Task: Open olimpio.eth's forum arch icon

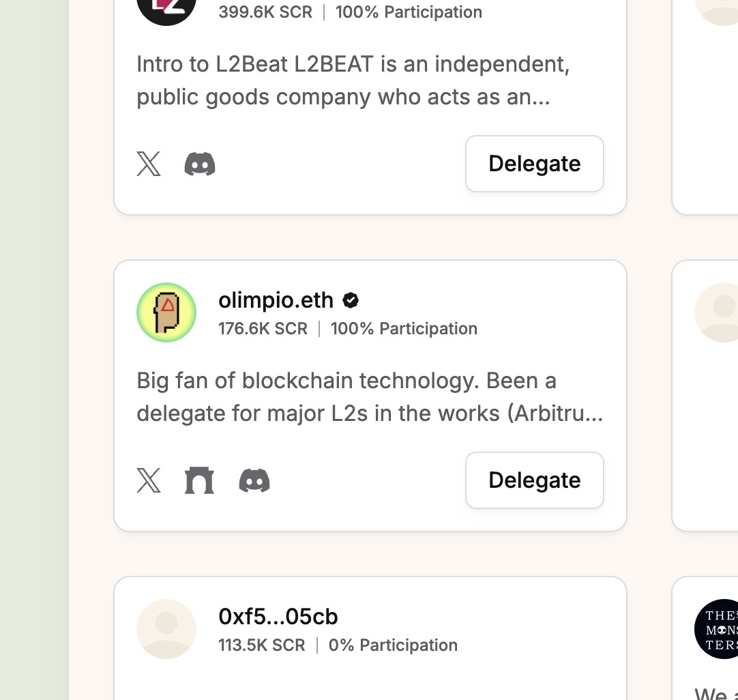Action: tap(200, 480)
